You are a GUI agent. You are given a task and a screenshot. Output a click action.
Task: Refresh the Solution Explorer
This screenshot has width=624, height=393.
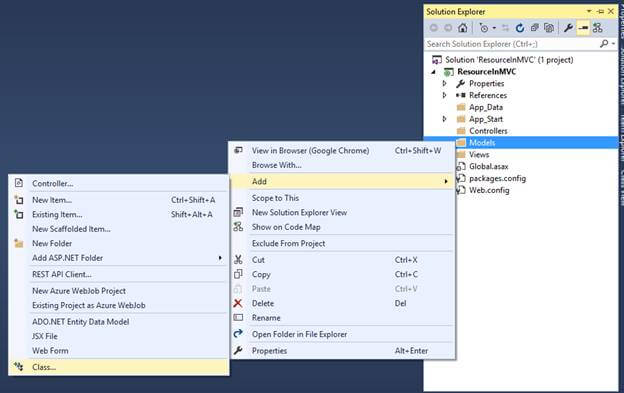point(520,28)
